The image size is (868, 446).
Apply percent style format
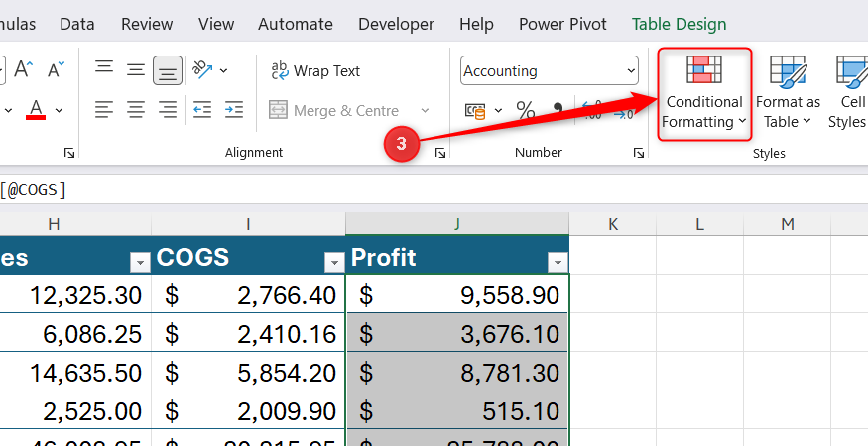pos(526,110)
